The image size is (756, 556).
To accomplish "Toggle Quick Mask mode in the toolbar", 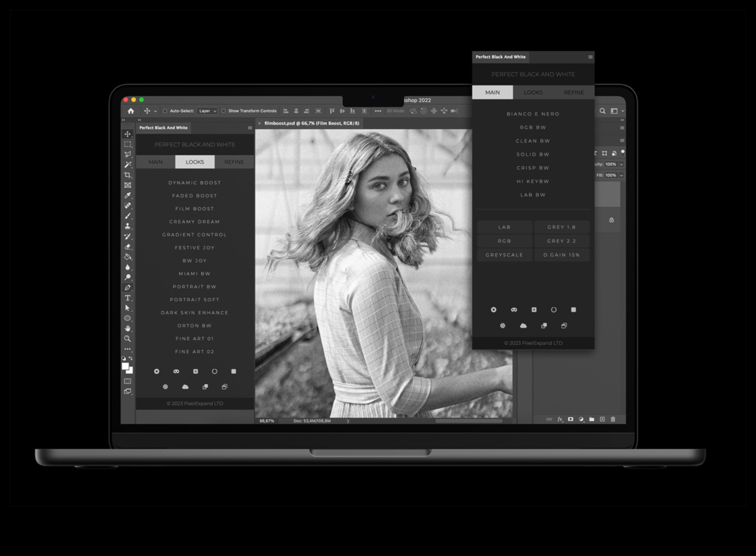I will point(127,381).
